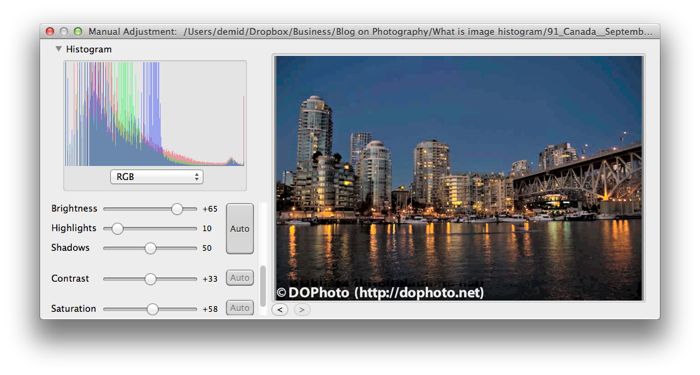Click the Auto button beside Contrast
The width and height of the screenshot is (700, 375).
tap(240, 278)
